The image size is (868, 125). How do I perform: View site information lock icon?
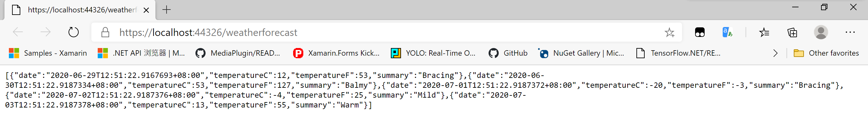pyautogui.click(x=105, y=32)
